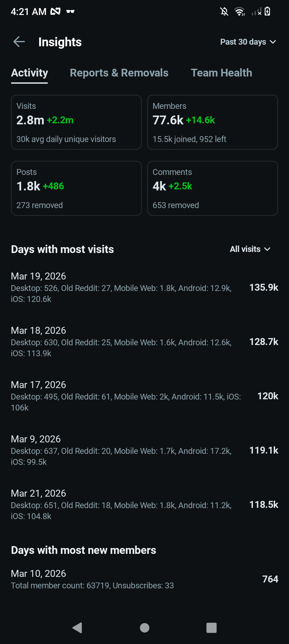Expand the All visits filter

click(250, 249)
